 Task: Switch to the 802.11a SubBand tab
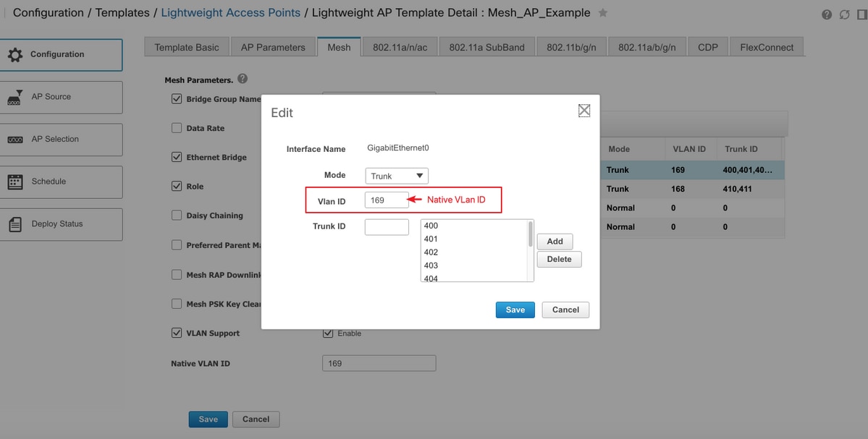[486, 47]
